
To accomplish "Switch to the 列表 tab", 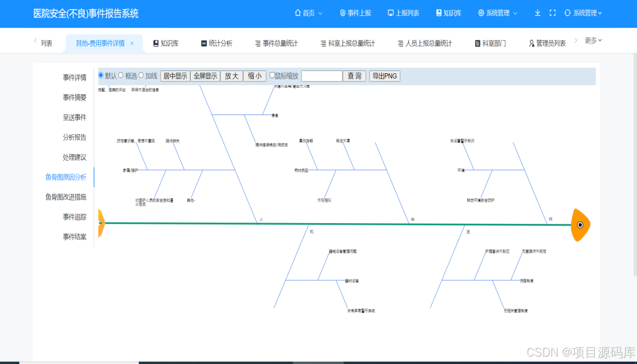I will pyautogui.click(x=46, y=43).
